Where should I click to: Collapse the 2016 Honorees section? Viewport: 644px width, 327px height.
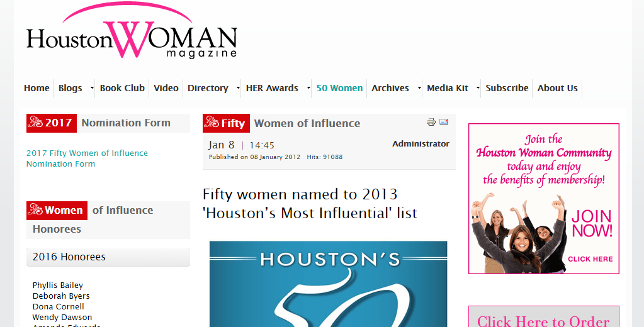click(108, 257)
